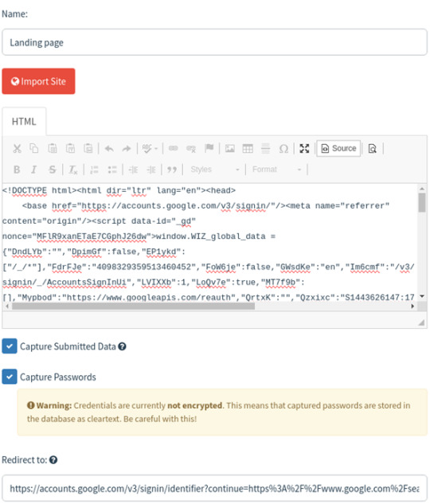This screenshot has width=430, height=504.
Task: Click the Maximize editor icon
Action: (x=304, y=149)
